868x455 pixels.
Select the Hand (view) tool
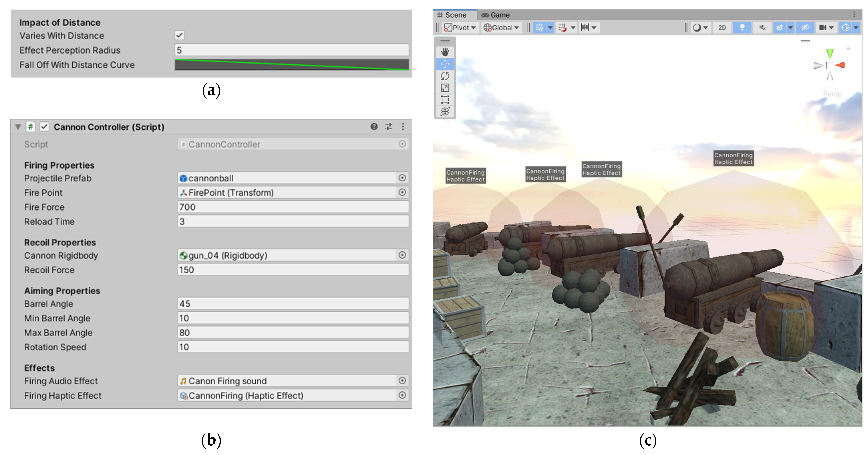pos(445,52)
